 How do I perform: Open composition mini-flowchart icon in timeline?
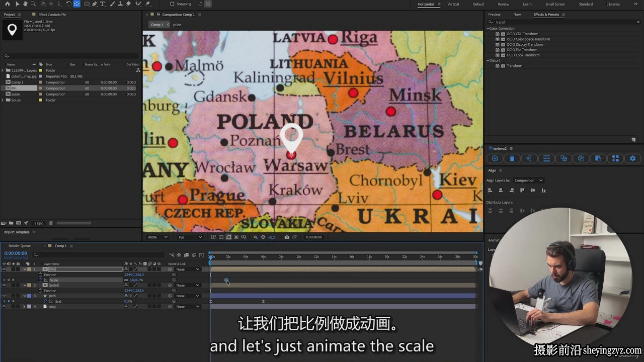(172, 255)
